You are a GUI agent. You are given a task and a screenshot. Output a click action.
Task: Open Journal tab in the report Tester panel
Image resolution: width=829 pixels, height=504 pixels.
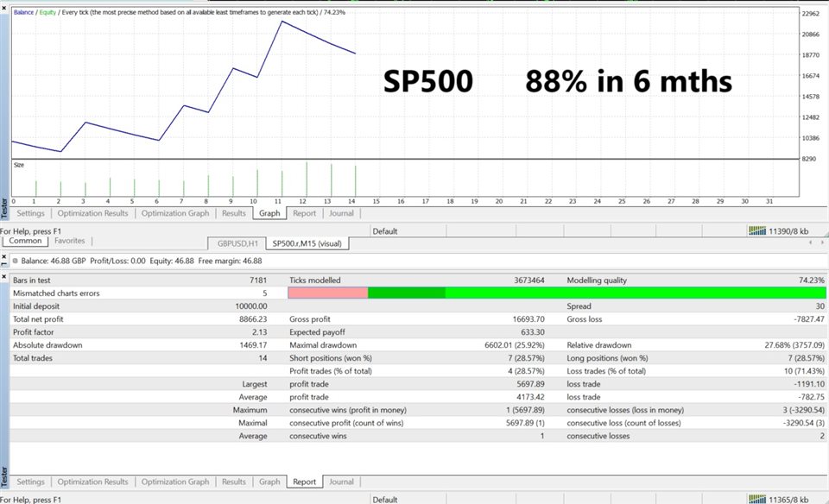341,482
